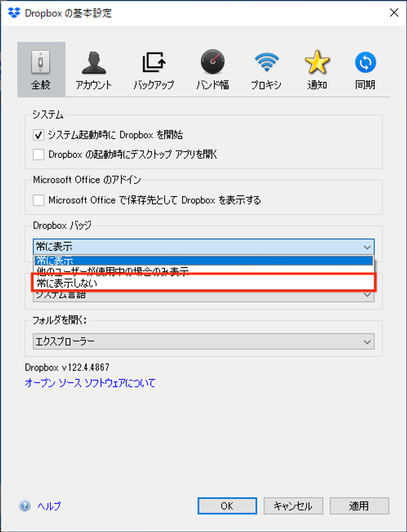Open the ヘルプ help link
407x532 pixels.
tap(49, 506)
